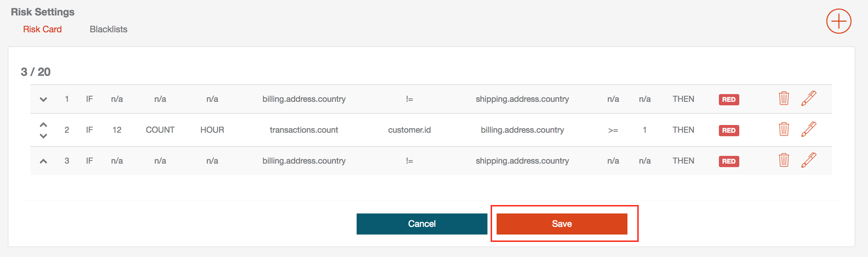
Task: Edit rule 3 with pencil icon
Action: (x=809, y=160)
